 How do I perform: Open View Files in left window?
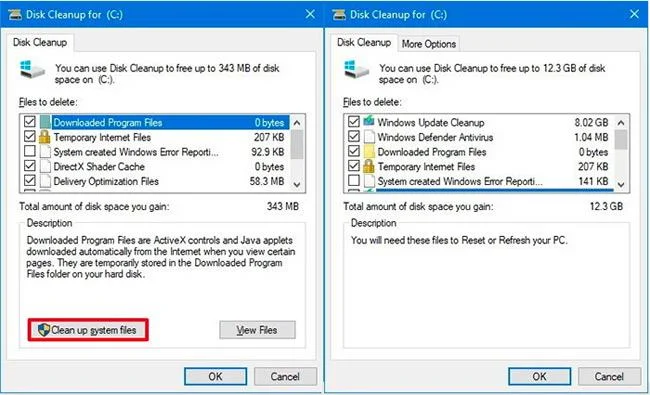pos(257,330)
